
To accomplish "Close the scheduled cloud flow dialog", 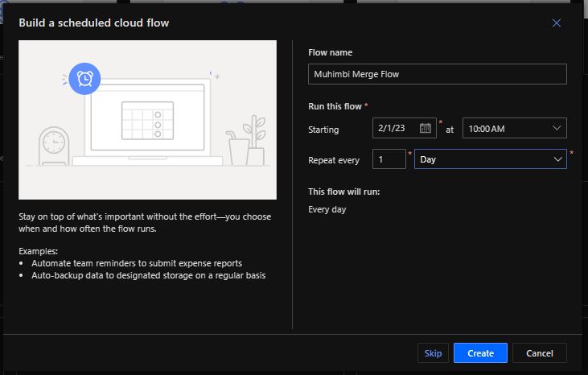I will click(557, 23).
